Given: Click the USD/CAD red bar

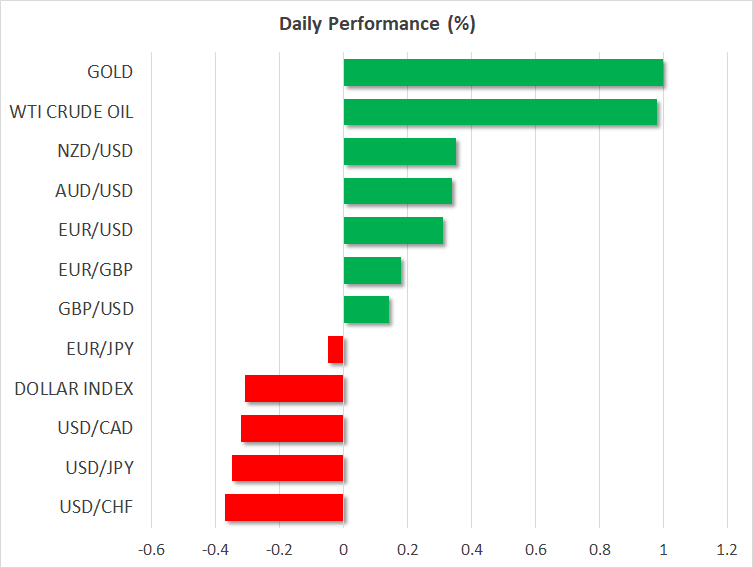Looking at the screenshot, I should [292, 428].
